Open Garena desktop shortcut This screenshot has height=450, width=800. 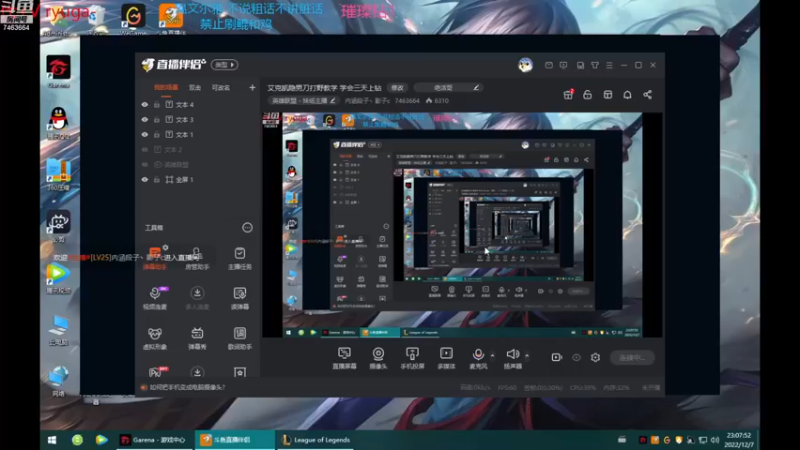[x=58, y=71]
